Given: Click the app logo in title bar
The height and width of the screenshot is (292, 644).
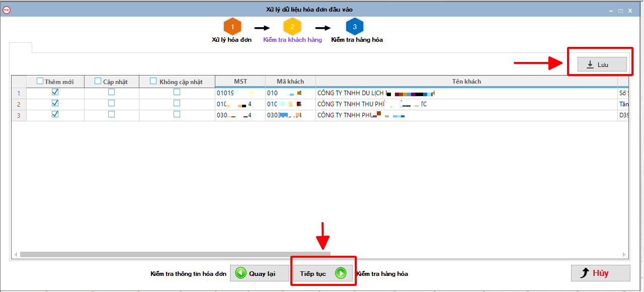Looking at the screenshot, I should (7, 10).
